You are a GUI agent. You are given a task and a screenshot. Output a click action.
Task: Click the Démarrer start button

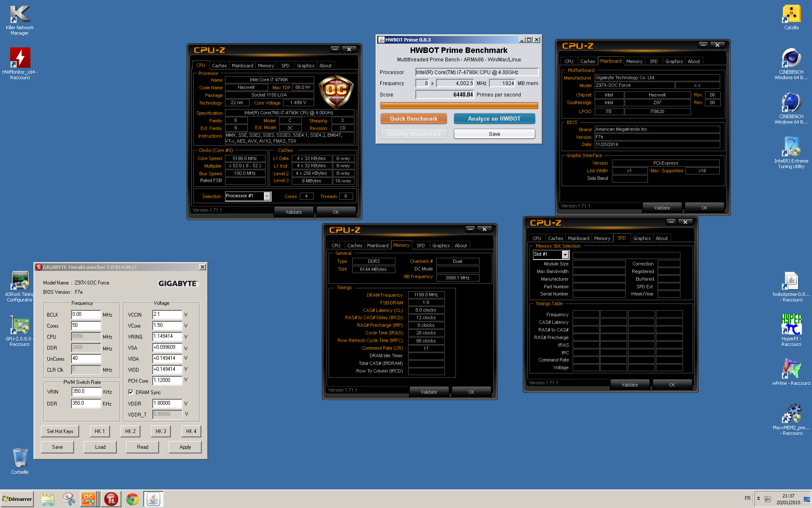click(17, 499)
